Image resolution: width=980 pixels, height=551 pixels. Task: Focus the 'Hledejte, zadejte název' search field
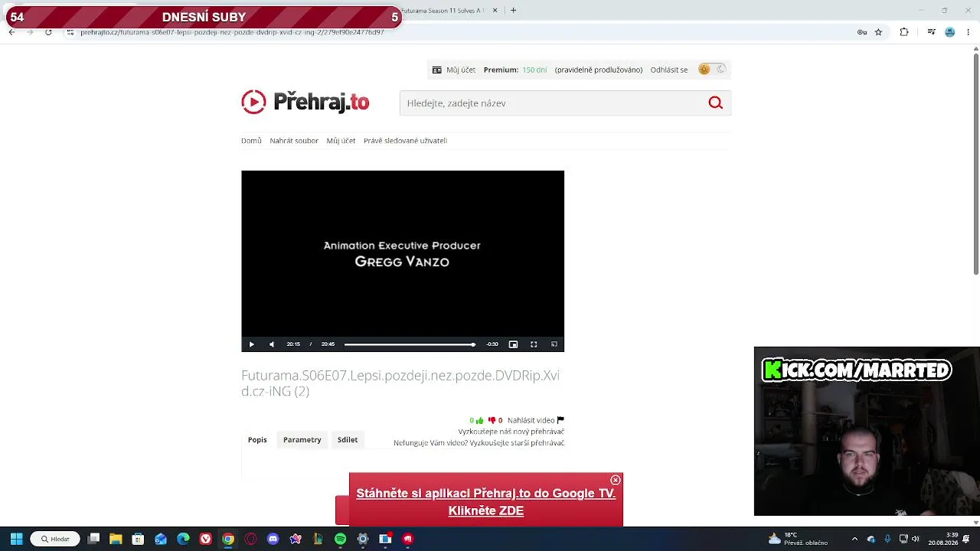pyautogui.click(x=551, y=103)
